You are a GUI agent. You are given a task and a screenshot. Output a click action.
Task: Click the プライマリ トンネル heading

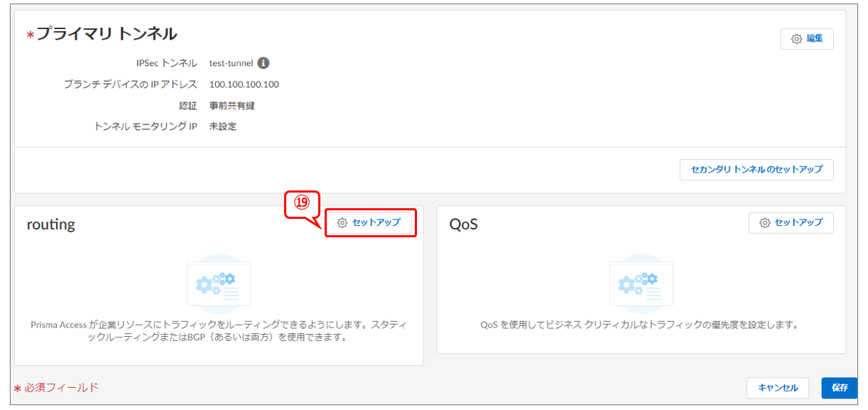pyautogui.click(x=107, y=34)
